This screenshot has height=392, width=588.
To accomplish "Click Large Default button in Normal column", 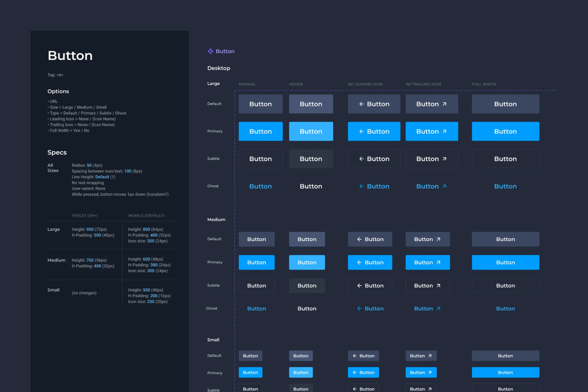I will 261,104.
